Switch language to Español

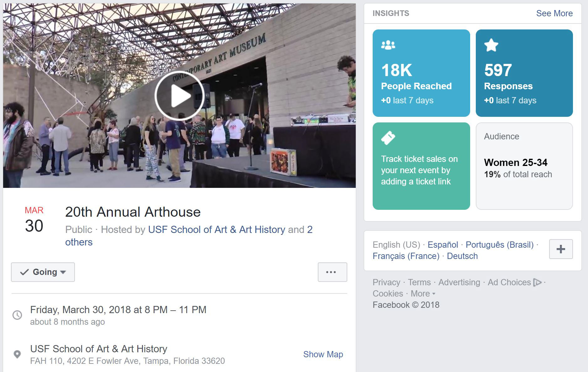coord(443,245)
